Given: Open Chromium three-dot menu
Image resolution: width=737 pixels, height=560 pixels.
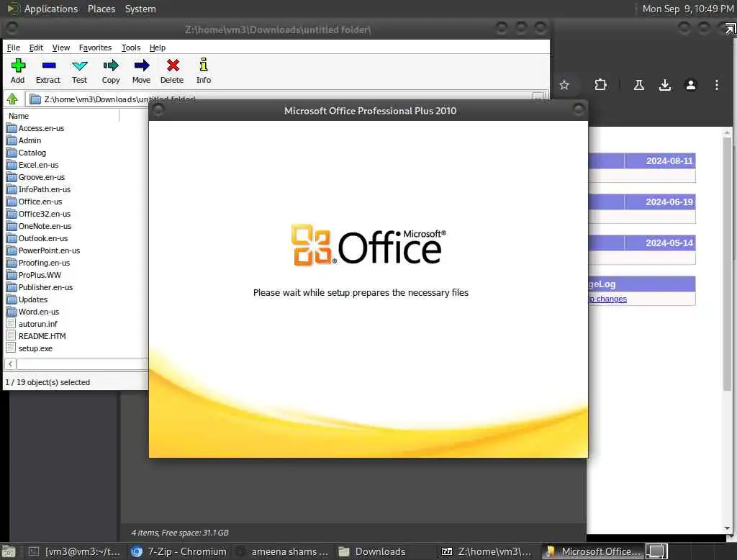Looking at the screenshot, I should tap(716, 85).
